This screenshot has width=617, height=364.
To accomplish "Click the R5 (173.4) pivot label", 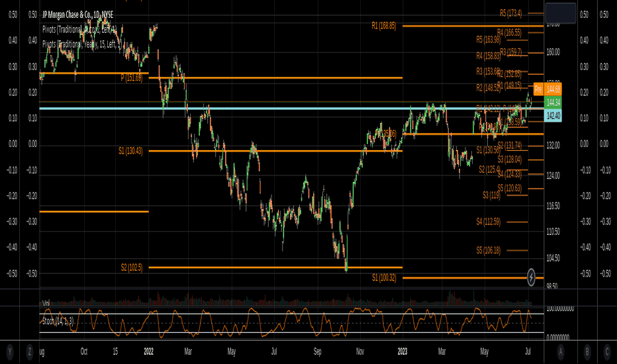I will [x=511, y=13].
